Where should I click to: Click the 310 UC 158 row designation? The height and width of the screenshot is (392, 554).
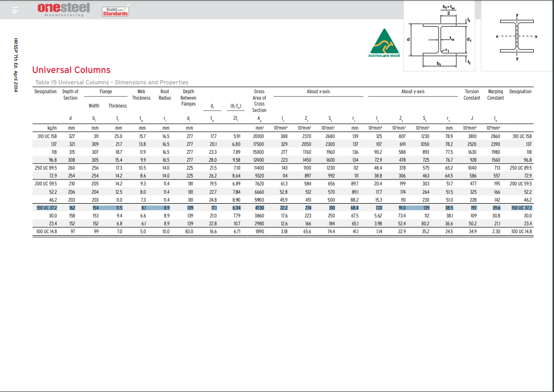47,136
